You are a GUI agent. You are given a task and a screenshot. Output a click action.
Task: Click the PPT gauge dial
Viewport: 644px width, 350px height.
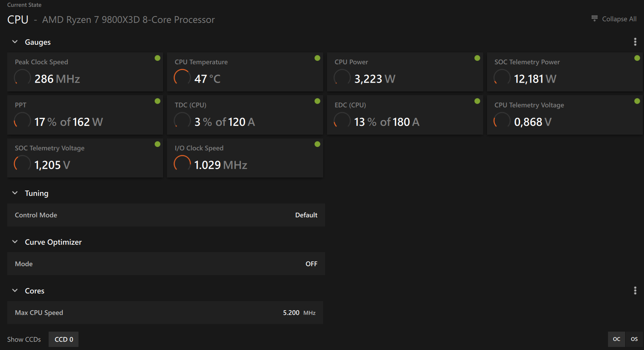point(22,121)
